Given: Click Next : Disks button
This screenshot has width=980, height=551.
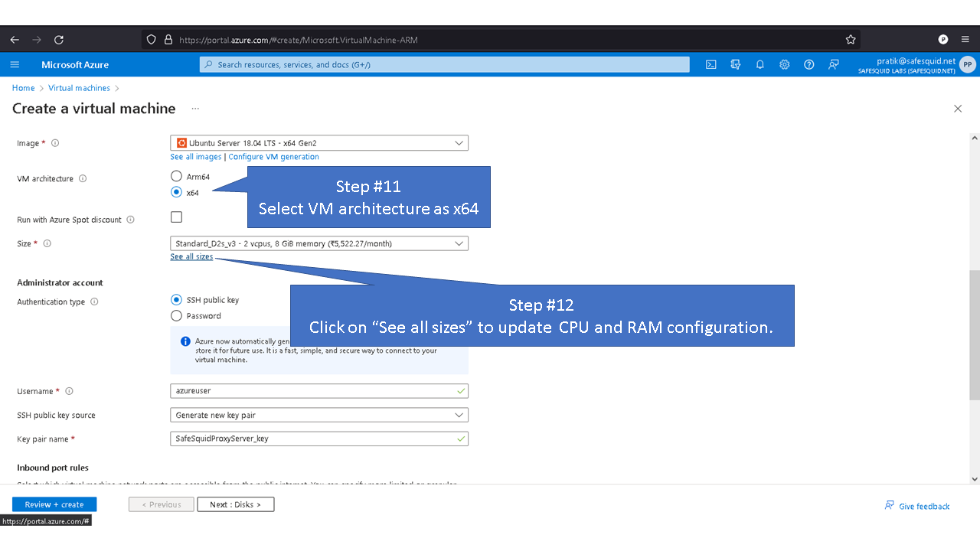Looking at the screenshot, I should point(236,504).
